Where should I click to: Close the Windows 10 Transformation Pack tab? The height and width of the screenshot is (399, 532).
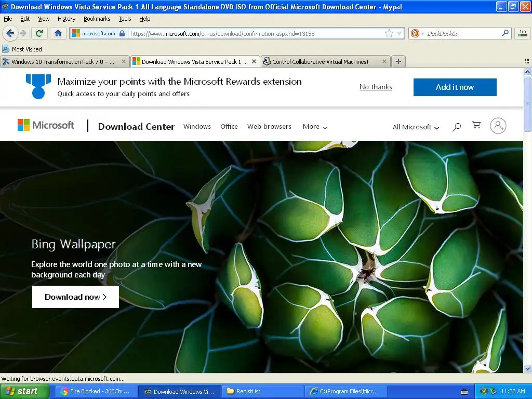(124, 61)
